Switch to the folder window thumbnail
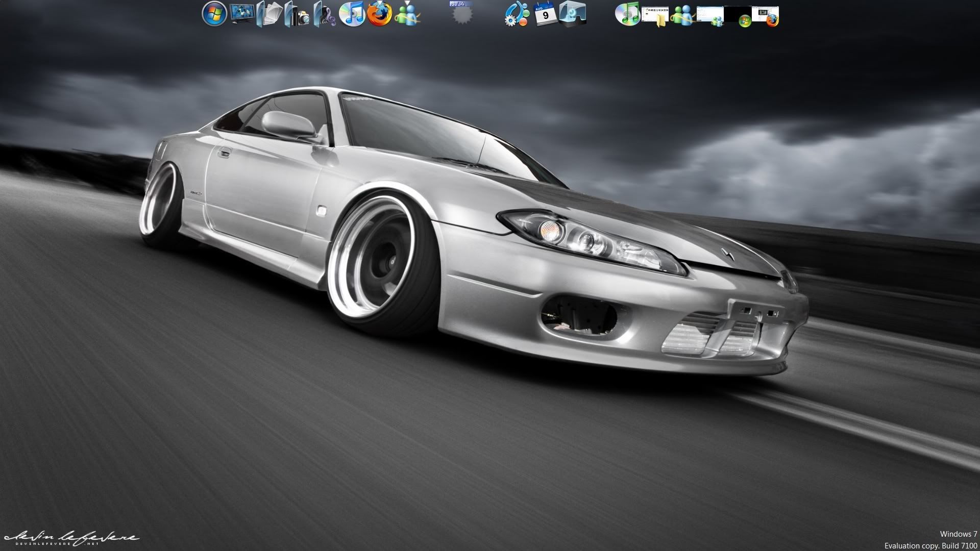This screenshot has height=551, width=980. [655, 15]
